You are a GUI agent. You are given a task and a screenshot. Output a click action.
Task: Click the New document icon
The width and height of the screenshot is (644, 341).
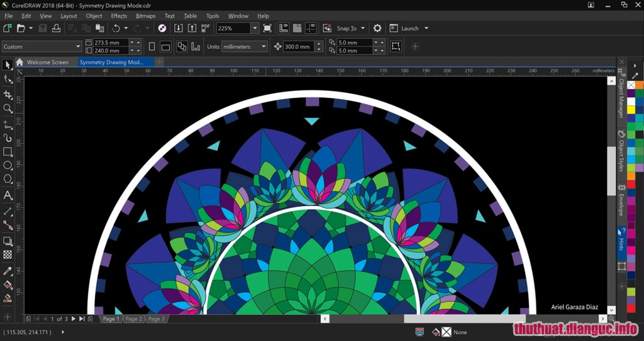[x=8, y=28]
